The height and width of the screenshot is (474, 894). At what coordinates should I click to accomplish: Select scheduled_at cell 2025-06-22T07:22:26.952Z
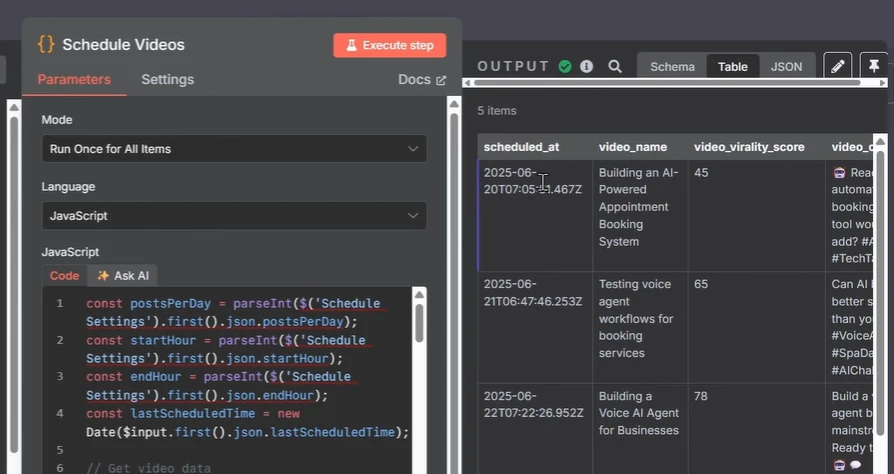click(535, 429)
